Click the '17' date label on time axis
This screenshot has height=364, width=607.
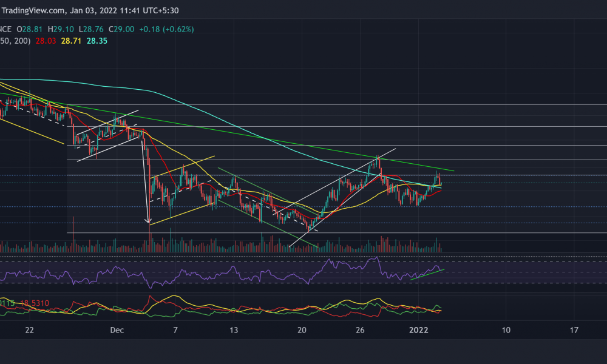tap(574, 330)
